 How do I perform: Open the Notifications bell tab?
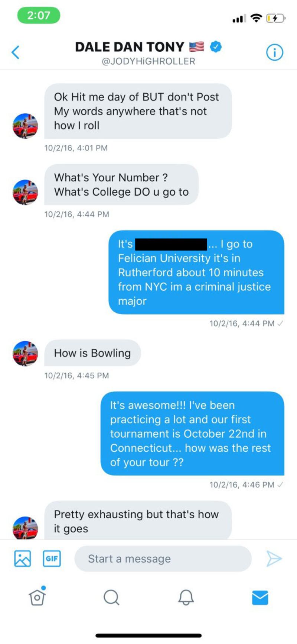click(x=186, y=598)
